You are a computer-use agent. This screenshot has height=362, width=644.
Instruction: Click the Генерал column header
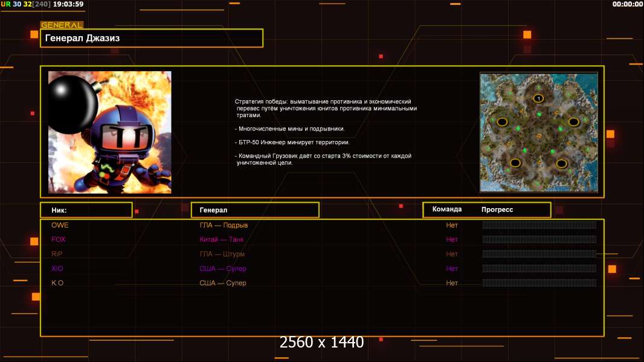click(254, 210)
